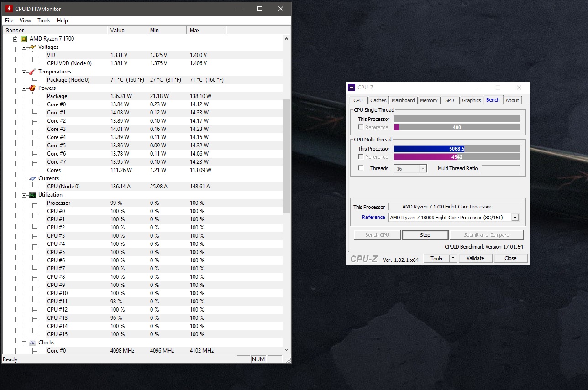Viewport: 588px width, 390px height.
Task: Switch to the Graphics tab
Action: point(472,100)
